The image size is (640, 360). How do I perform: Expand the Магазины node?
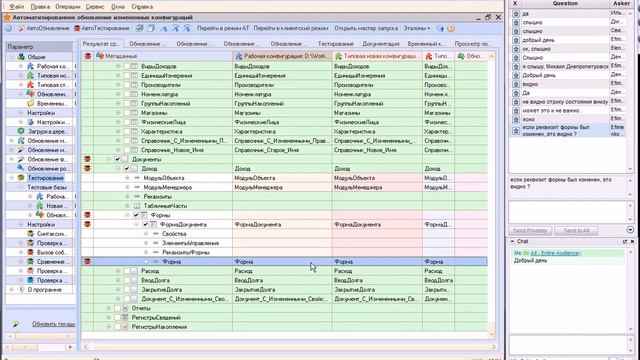pyautogui.click(x=118, y=113)
